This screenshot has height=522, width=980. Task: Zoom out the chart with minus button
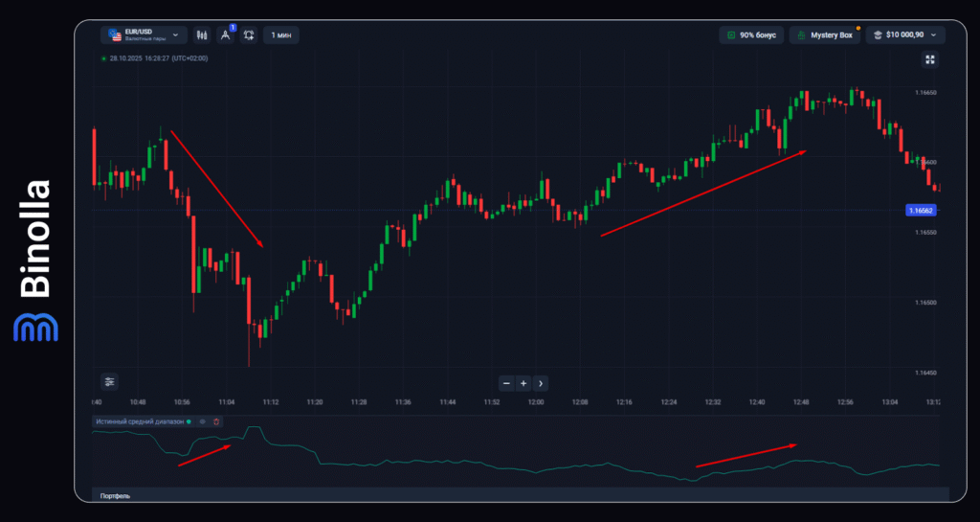click(507, 383)
